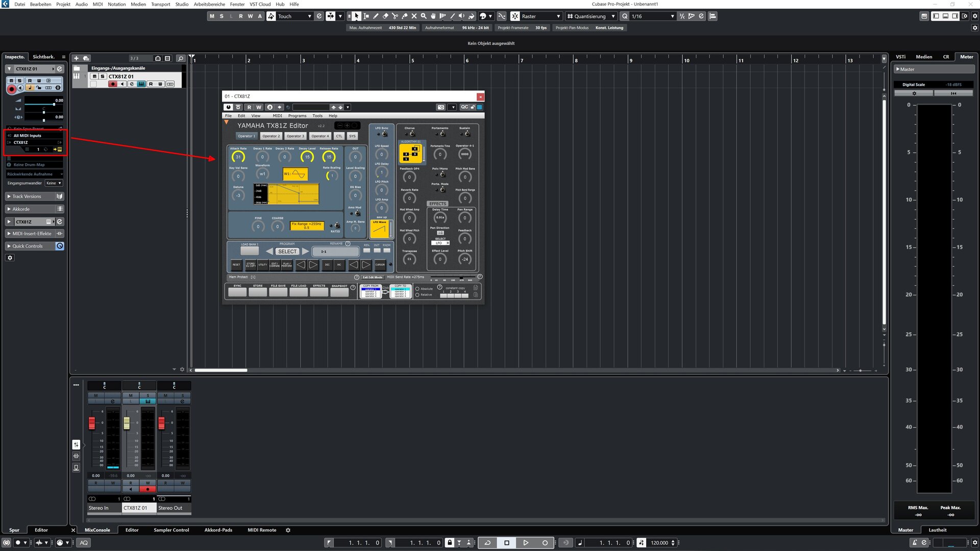Open the 1/16 quantize preset dropdown
The width and height of the screenshot is (980, 551).
653,16
